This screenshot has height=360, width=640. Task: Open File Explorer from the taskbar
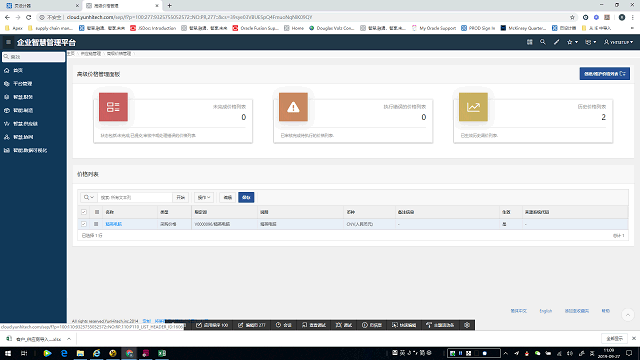(x=80, y=353)
